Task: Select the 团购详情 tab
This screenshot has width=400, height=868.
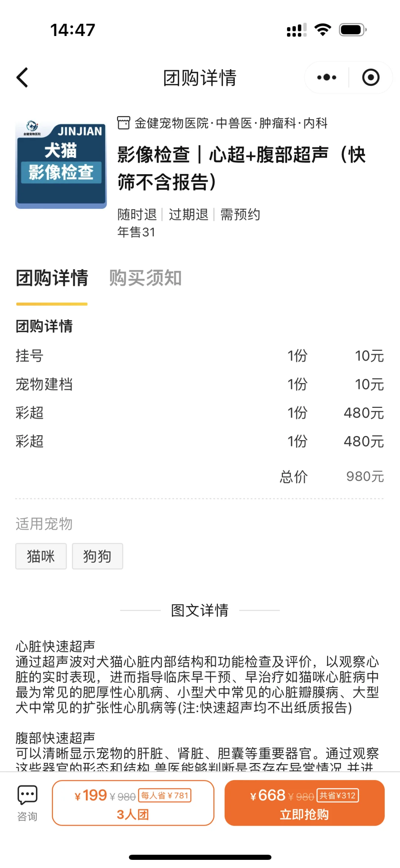Action: 52,278
